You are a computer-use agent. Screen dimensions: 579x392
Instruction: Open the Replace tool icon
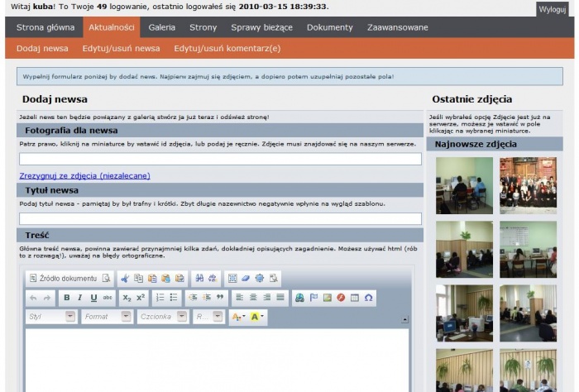[x=213, y=279]
